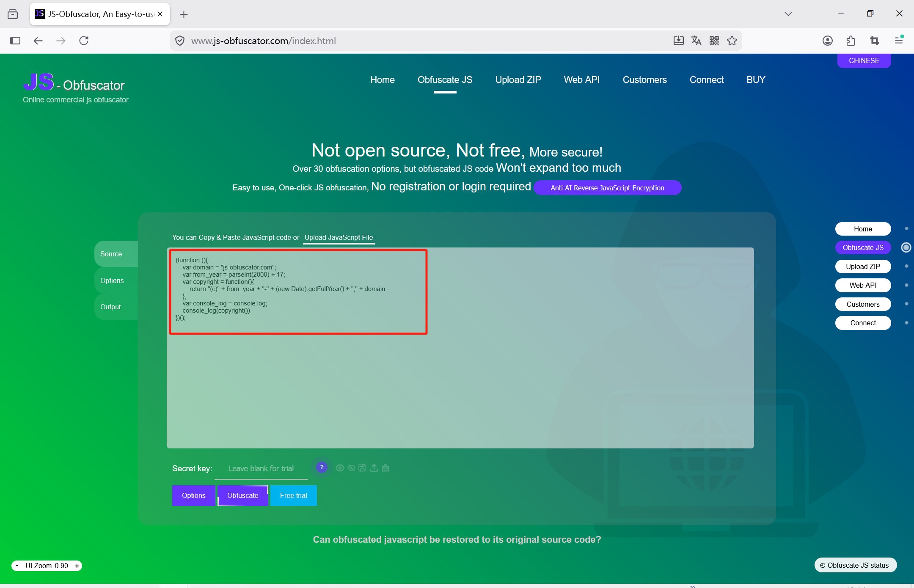Go forward to the next page

[61, 41]
